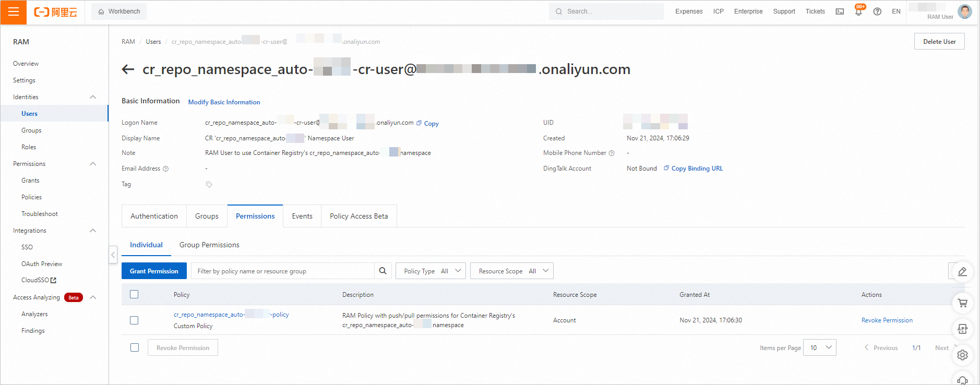
Task: Open the cr_repo_namespace policy link
Action: [x=231, y=315]
